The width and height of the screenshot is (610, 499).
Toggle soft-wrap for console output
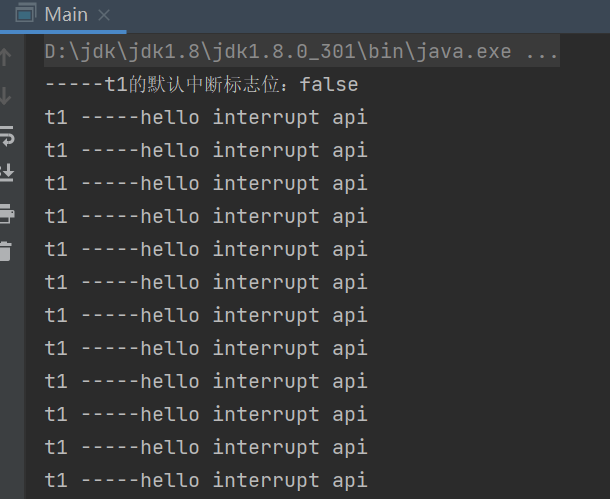[6, 135]
